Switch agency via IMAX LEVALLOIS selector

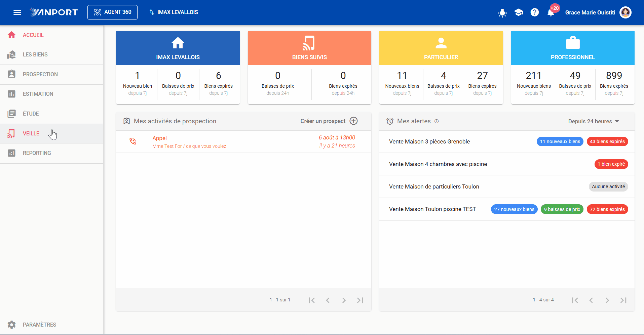click(174, 12)
